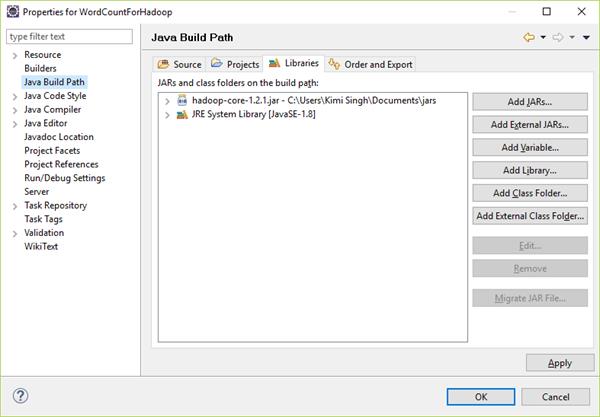
Task: Type in the filter text field
Action: tap(70, 36)
